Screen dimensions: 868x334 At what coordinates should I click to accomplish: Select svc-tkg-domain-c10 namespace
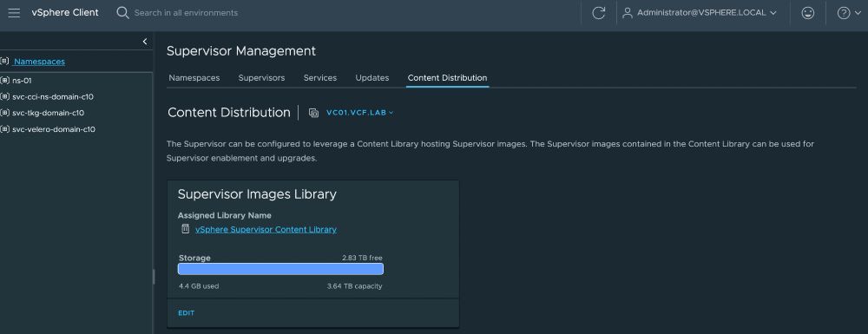[x=48, y=113]
